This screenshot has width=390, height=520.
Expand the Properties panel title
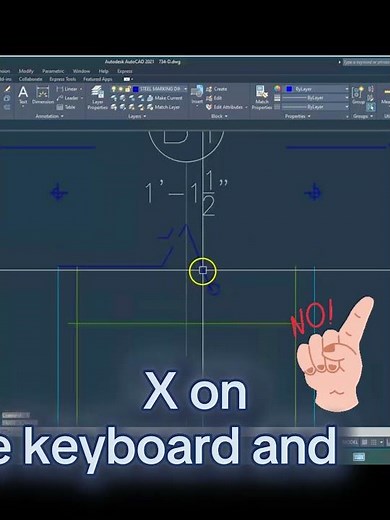297,116
